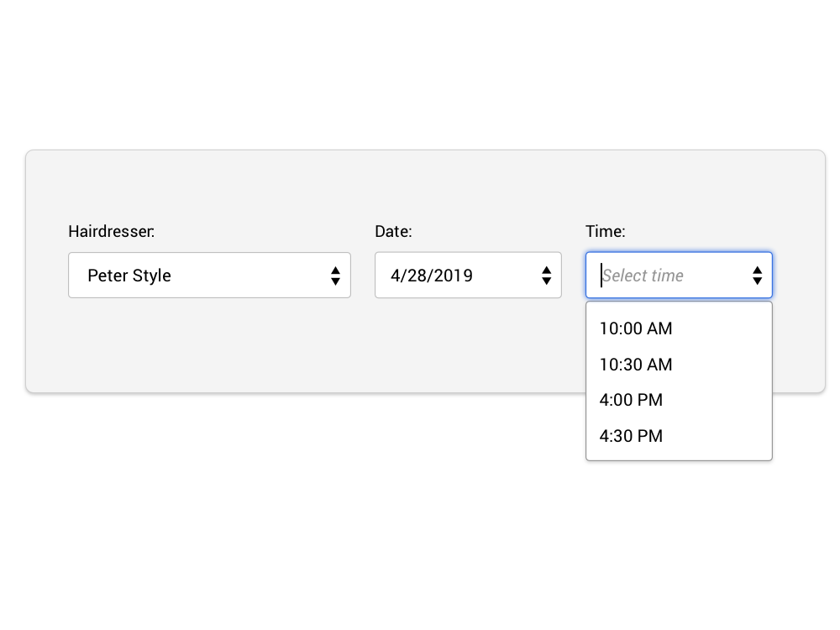
Task: Click the 'Hairdresser:' label
Action: [x=112, y=231]
